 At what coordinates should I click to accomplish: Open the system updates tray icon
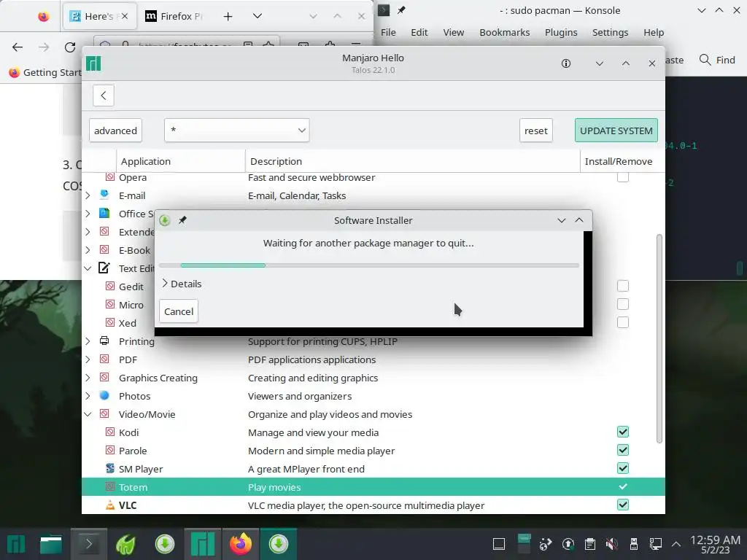point(568,544)
